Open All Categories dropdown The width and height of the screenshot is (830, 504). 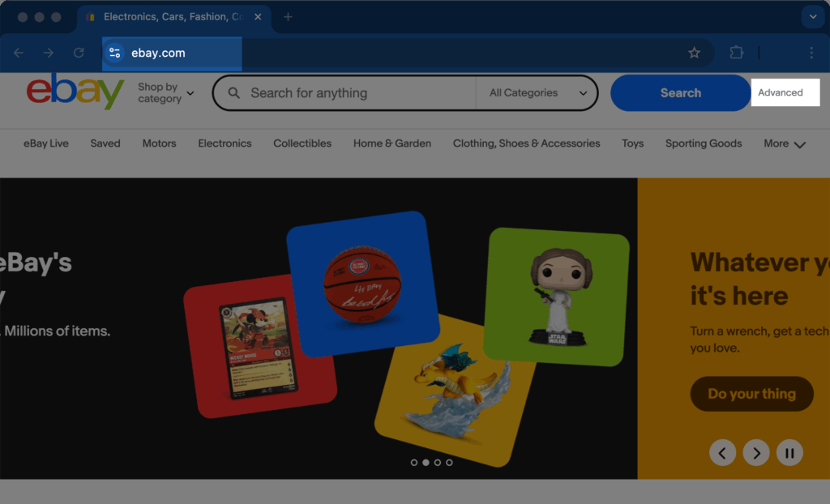pyautogui.click(x=538, y=93)
